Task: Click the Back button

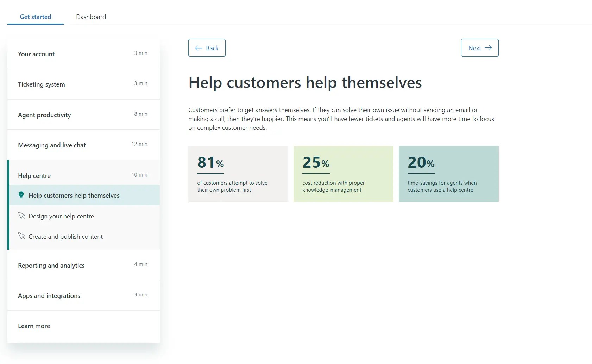Action: click(207, 48)
